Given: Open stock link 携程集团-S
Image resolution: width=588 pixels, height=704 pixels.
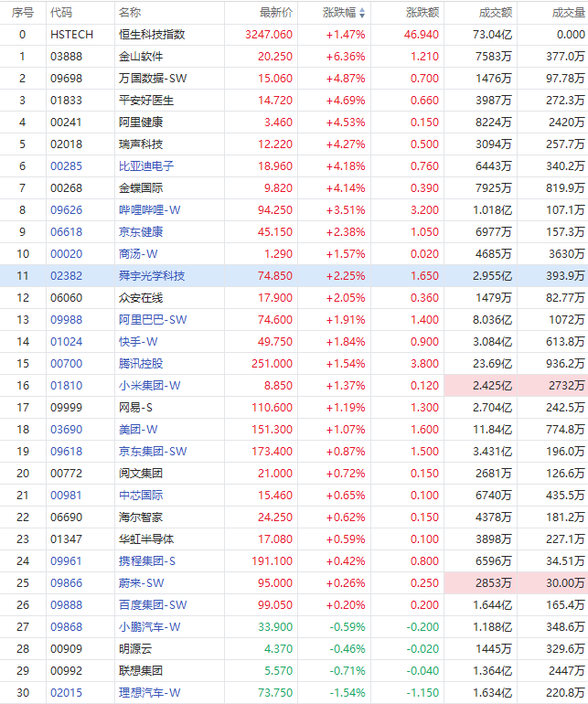Looking at the screenshot, I should [x=147, y=561].
